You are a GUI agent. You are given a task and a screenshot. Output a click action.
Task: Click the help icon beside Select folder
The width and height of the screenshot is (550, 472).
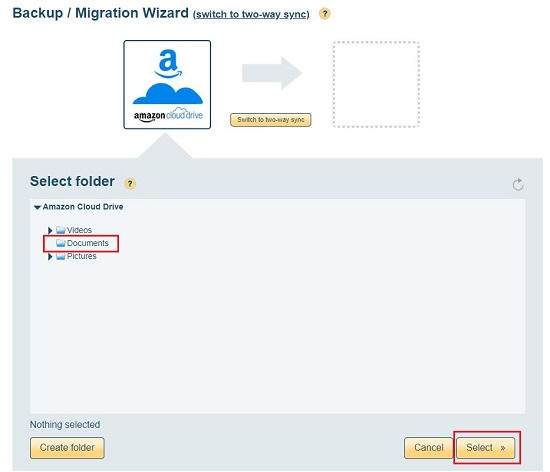pyautogui.click(x=130, y=183)
